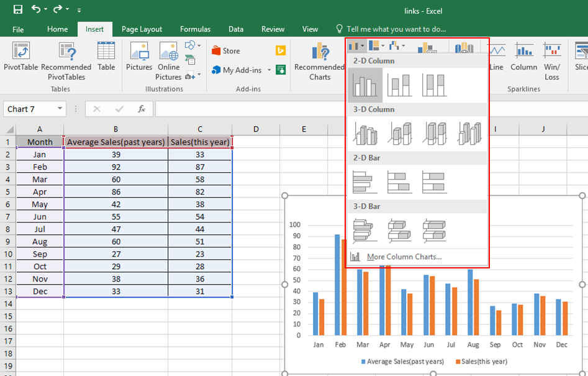588x376 pixels.
Task: Open the Shapes dropdown
Action: 192,46
